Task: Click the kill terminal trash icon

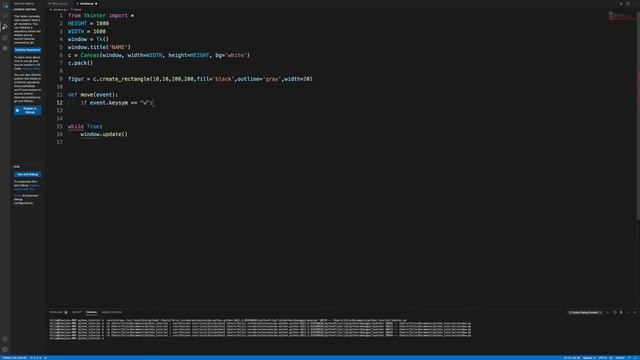Action: coord(621,312)
